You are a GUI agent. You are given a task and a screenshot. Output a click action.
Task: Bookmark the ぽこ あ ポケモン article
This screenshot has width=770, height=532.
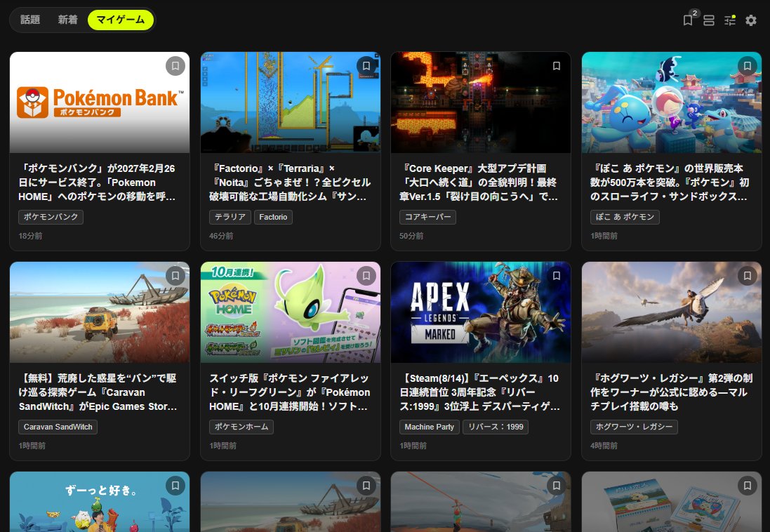coord(748,66)
